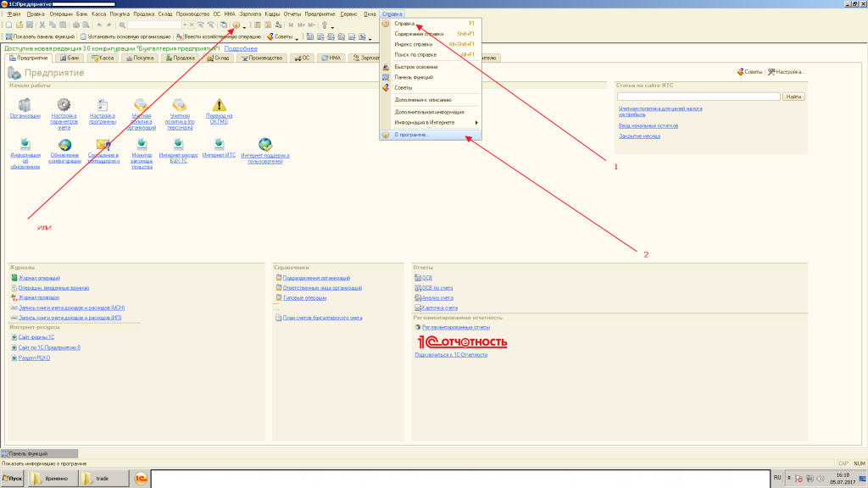Select Индекс справки menu entry
Image resolution: width=868 pixels, height=488 pixels.
pyautogui.click(x=430, y=44)
